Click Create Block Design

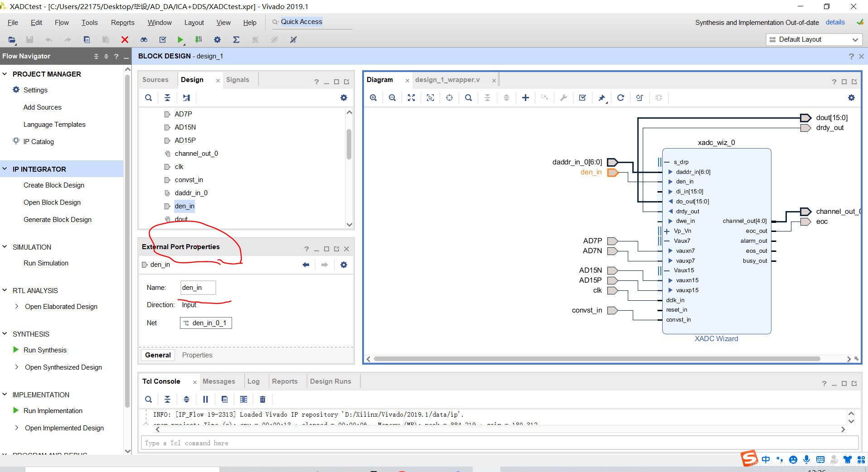(54, 185)
